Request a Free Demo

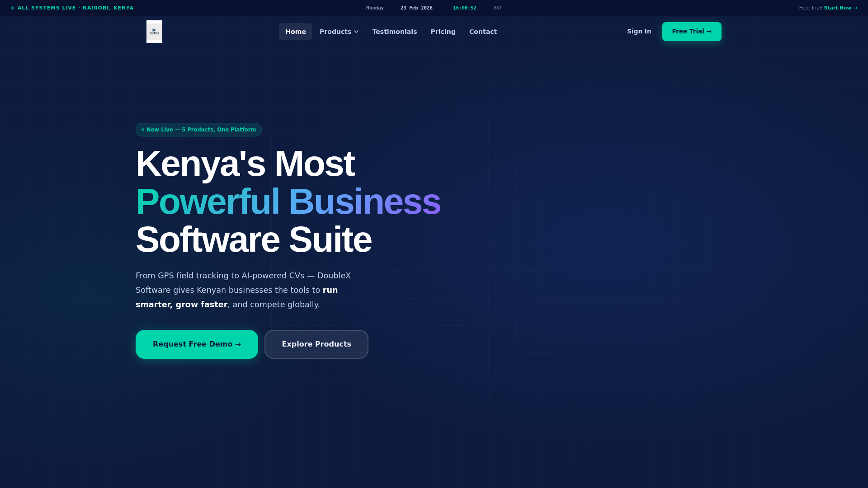tap(197, 344)
